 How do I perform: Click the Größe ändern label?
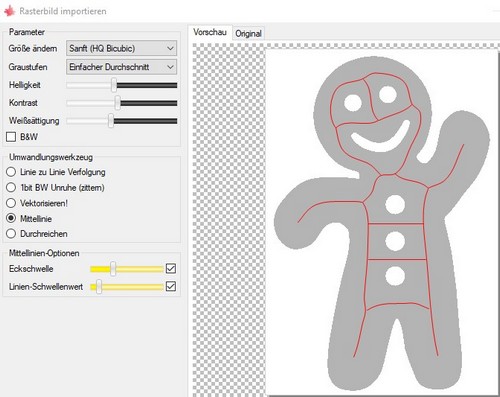pos(33,49)
